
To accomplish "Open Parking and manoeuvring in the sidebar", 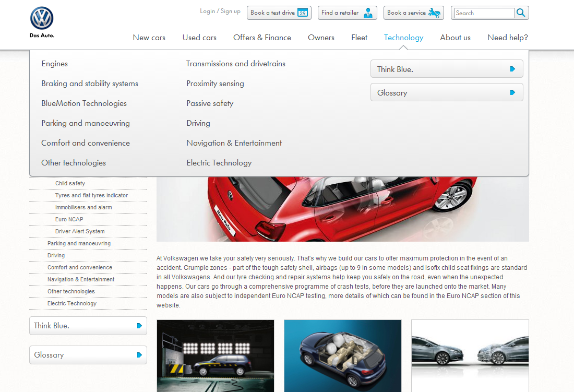I will (79, 243).
